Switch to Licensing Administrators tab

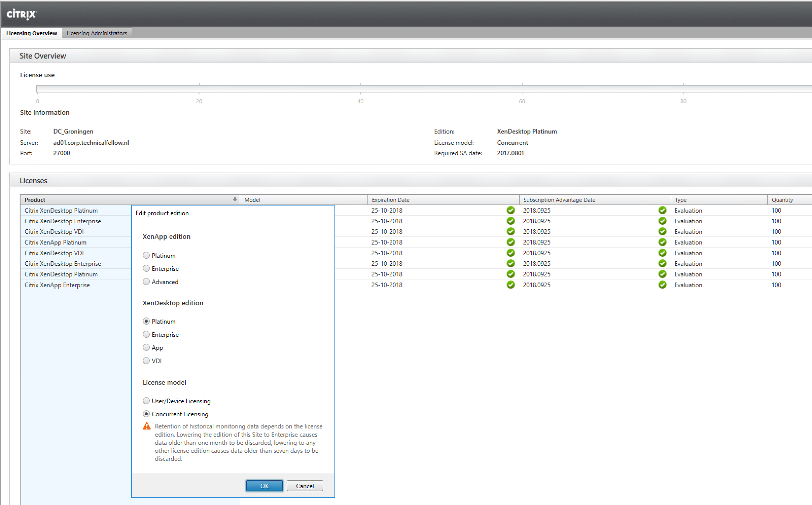pyautogui.click(x=97, y=33)
